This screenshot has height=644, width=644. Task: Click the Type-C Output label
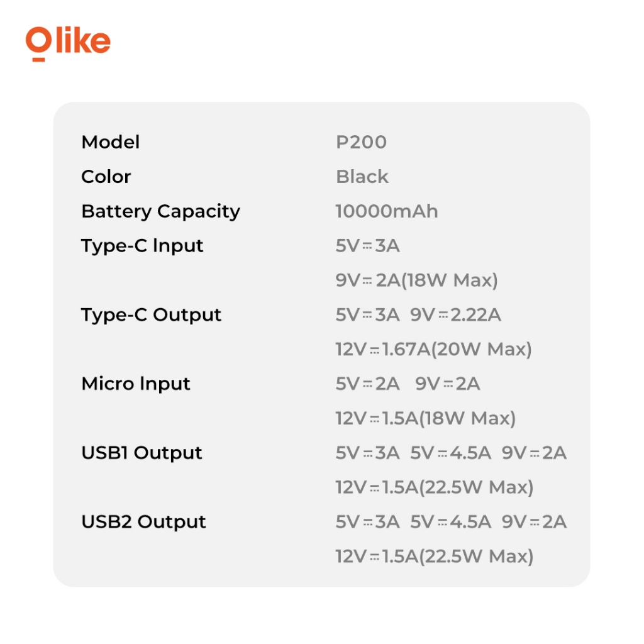tap(151, 314)
